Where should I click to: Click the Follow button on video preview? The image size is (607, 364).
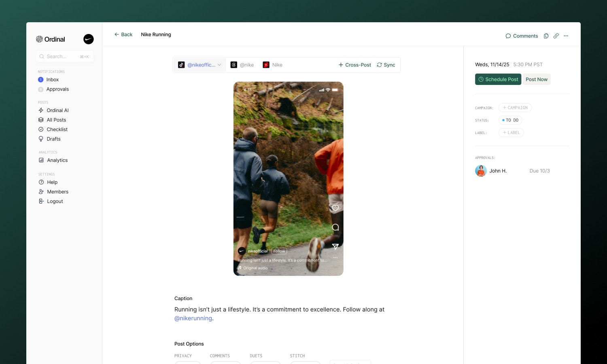279,251
